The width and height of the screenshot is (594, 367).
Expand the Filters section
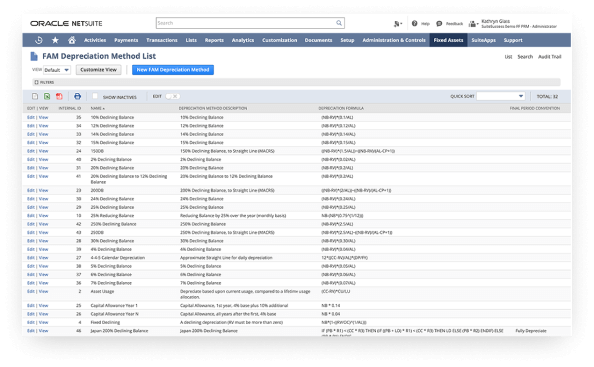tap(44, 82)
